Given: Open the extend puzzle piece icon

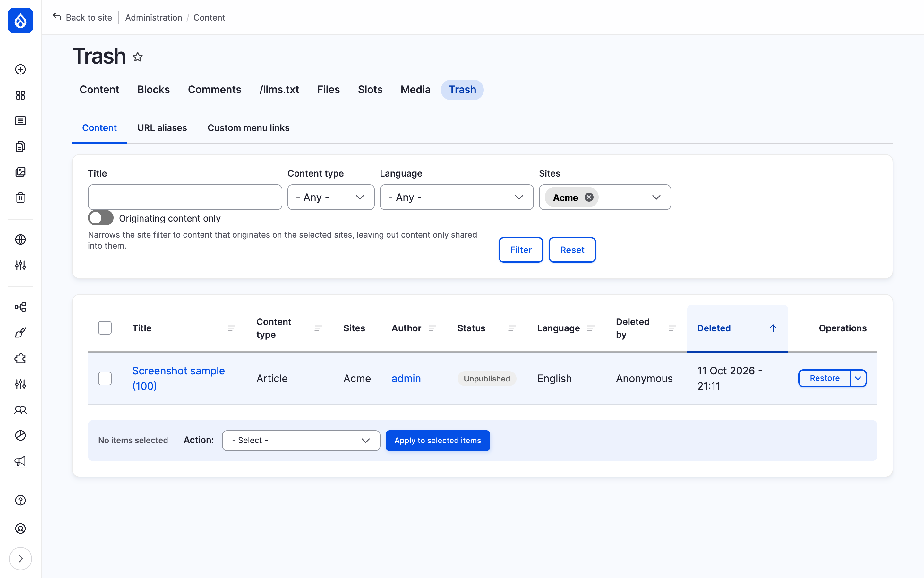Looking at the screenshot, I should pyautogui.click(x=20, y=358).
